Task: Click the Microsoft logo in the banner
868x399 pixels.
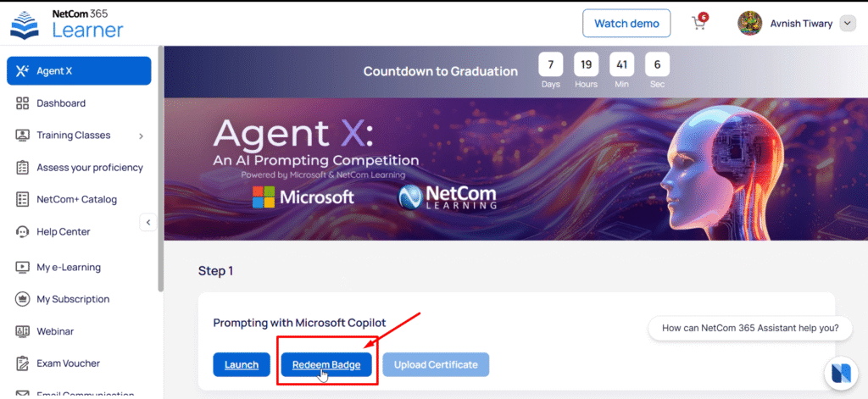Action: [x=303, y=197]
